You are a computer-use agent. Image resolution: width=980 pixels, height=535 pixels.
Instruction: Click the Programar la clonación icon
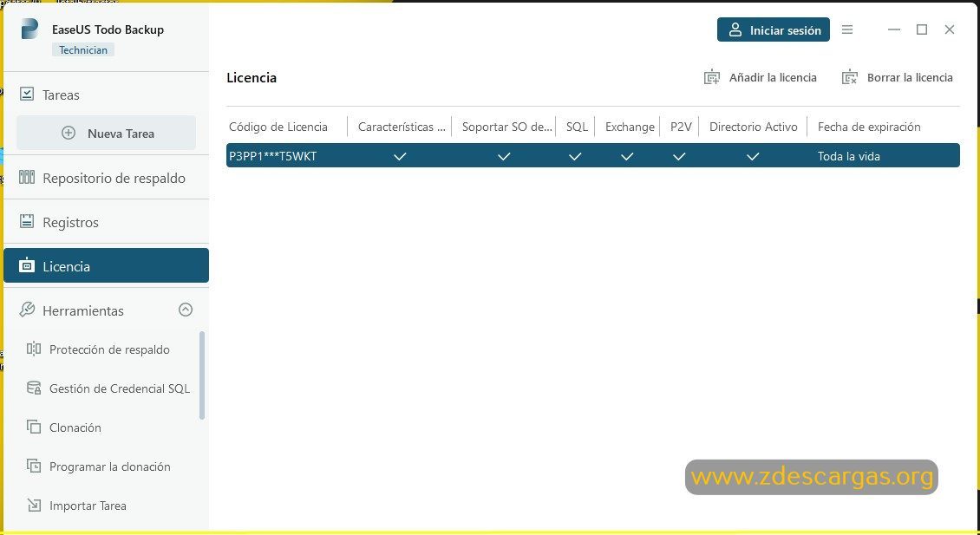click(x=34, y=466)
